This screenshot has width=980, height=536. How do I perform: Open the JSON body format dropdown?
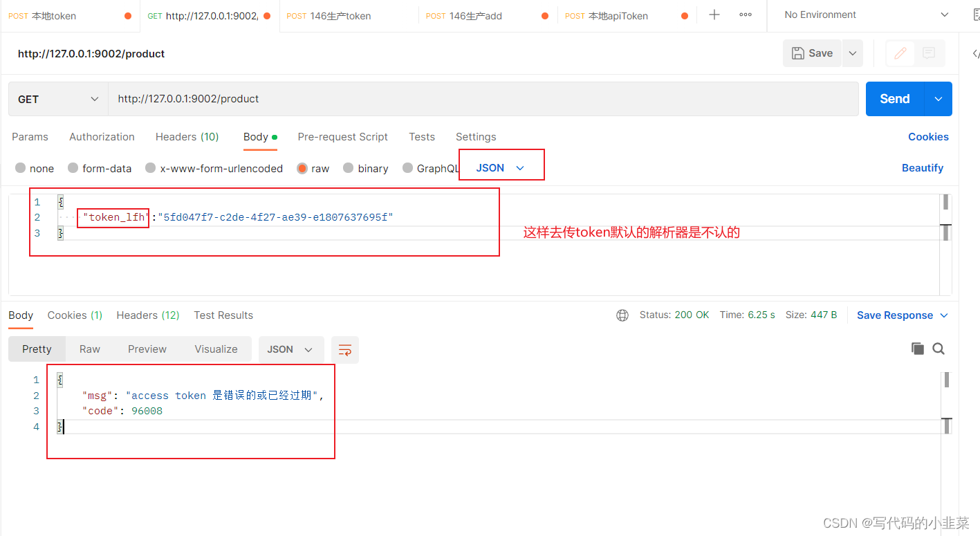tap(501, 167)
